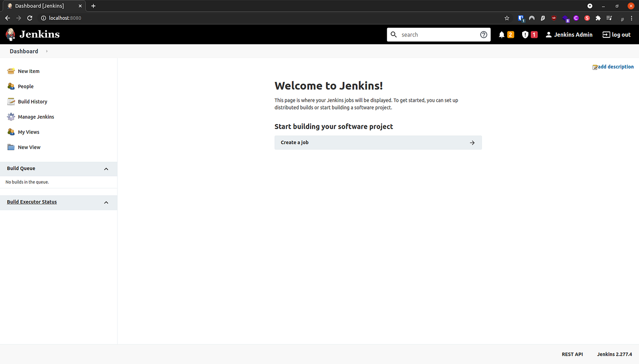Select the People icon in the sidebar
Image resolution: width=639 pixels, height=364 pixels.
(x=10, y=86)
